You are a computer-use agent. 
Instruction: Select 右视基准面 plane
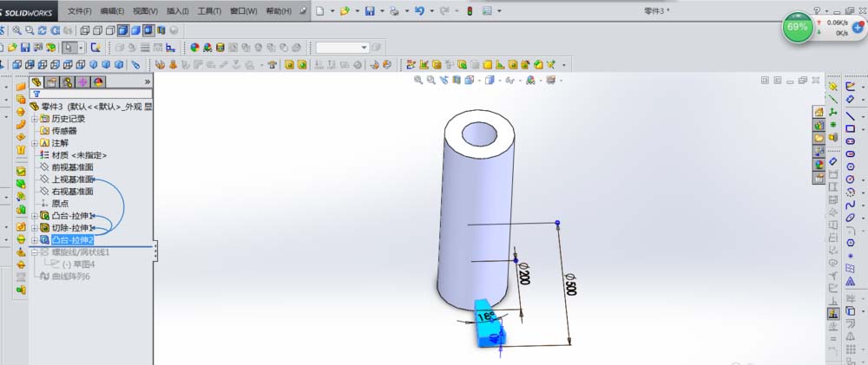73,192
